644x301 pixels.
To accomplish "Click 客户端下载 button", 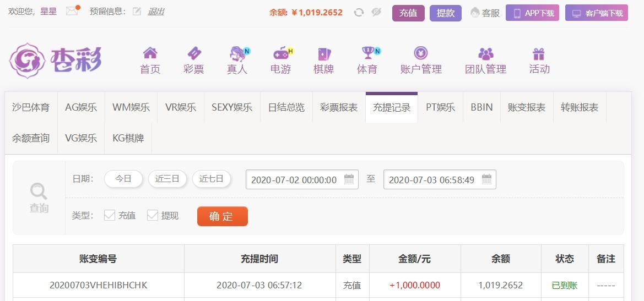I will (597, 13).
